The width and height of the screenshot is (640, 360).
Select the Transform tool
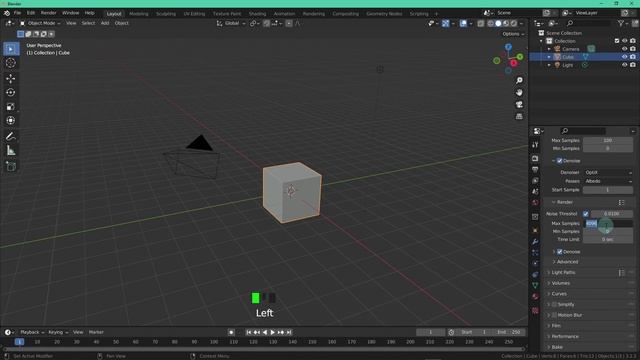point(11,120)
